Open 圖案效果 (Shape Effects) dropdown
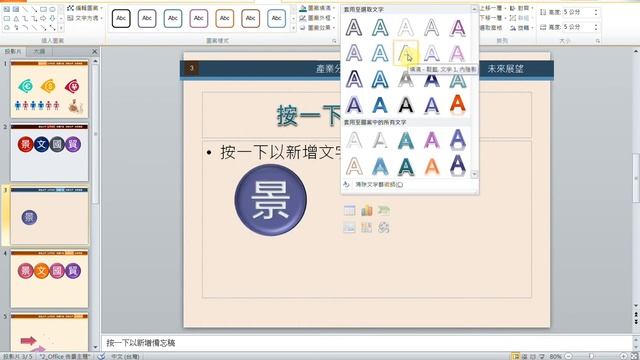 point(318,28)
